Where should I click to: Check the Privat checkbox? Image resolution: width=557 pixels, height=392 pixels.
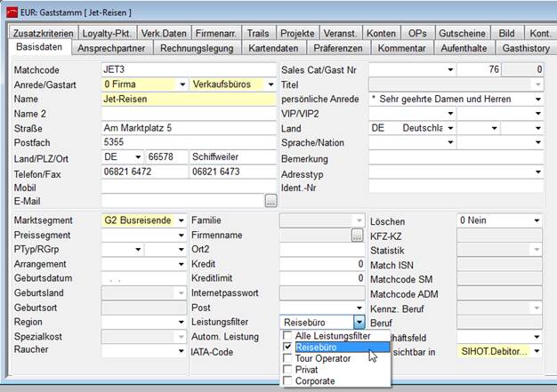287,369
